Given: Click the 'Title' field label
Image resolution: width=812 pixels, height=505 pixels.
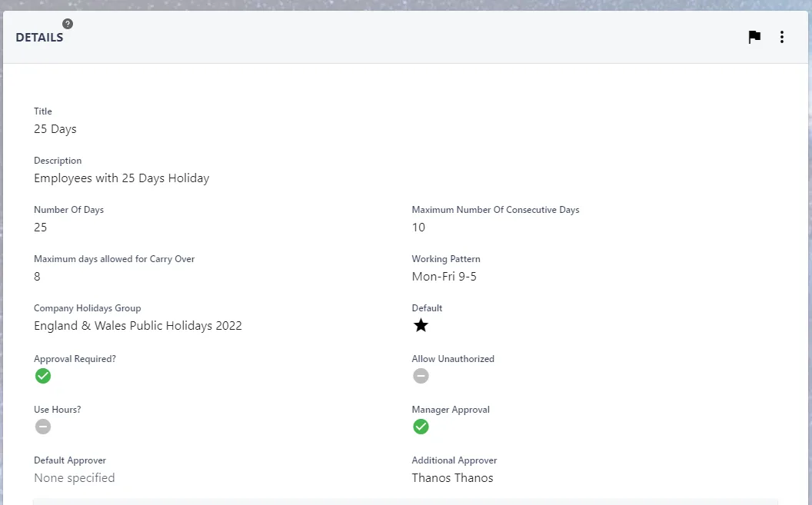Looking at the screenshot, I should 43,111.
